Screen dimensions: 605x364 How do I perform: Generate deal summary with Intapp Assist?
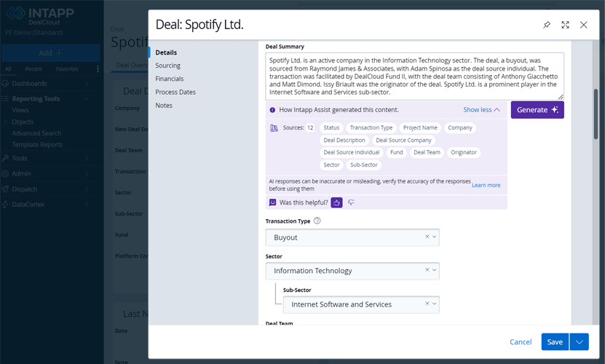(x=537, y=110)
